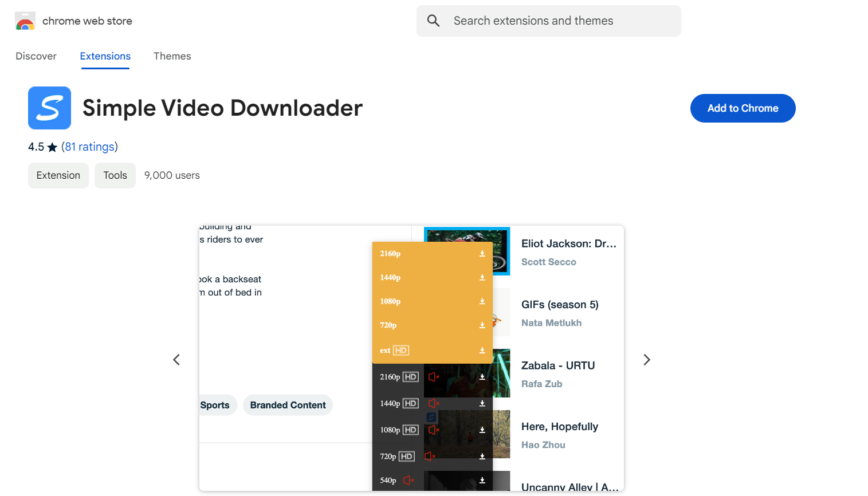Viewport: 868px width, 496px height.
Task: Click download icon for dark 2160p HD row
Action: (x=482, y=377)
